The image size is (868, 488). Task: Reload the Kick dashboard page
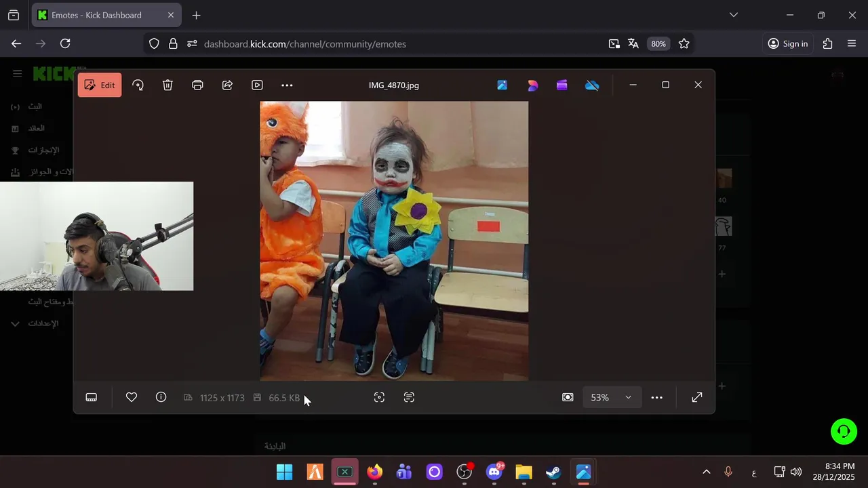click(x=65, y=43)
